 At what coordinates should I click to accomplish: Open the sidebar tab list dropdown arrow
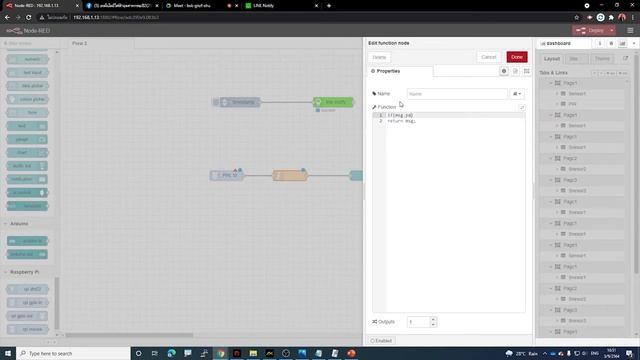tap(634, 43)
